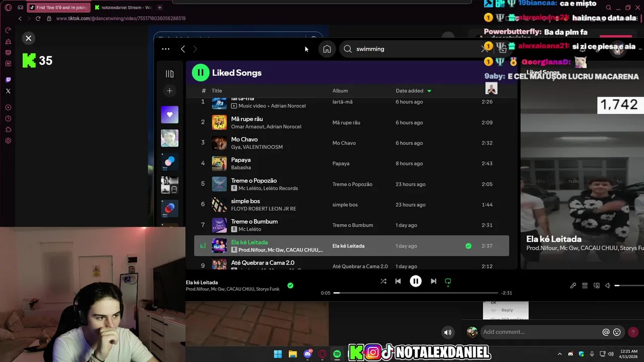Go back in the browser
Viewport: 644px width, 362px height.
(x=20, y=19)
